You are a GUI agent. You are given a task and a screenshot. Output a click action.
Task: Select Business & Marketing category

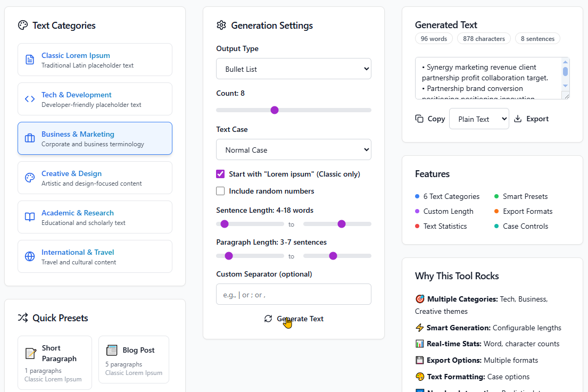coord(95,138)
